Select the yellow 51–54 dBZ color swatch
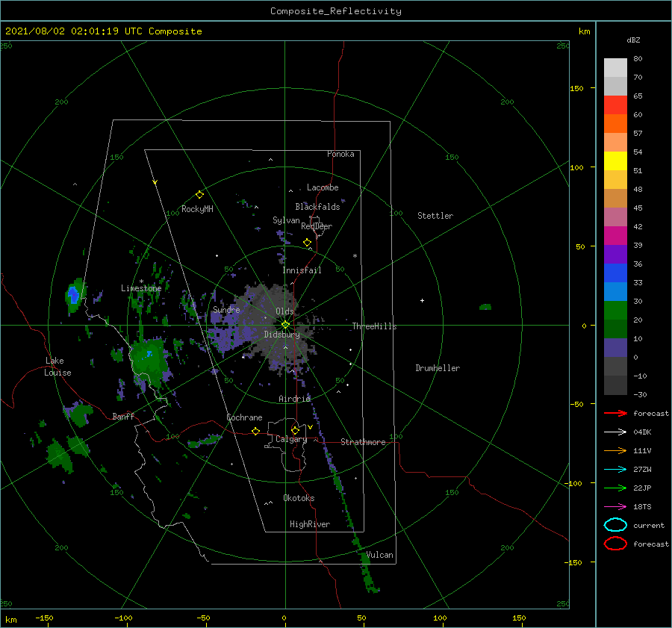Viewport: 672px width, 628px height. tap(615, 161)
